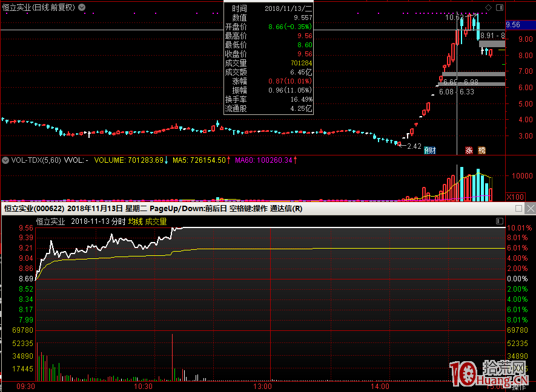Click the red 涨 marker icon
This screenshot has height=392, width=536.
pyautogui.click(x=469, y=149)
